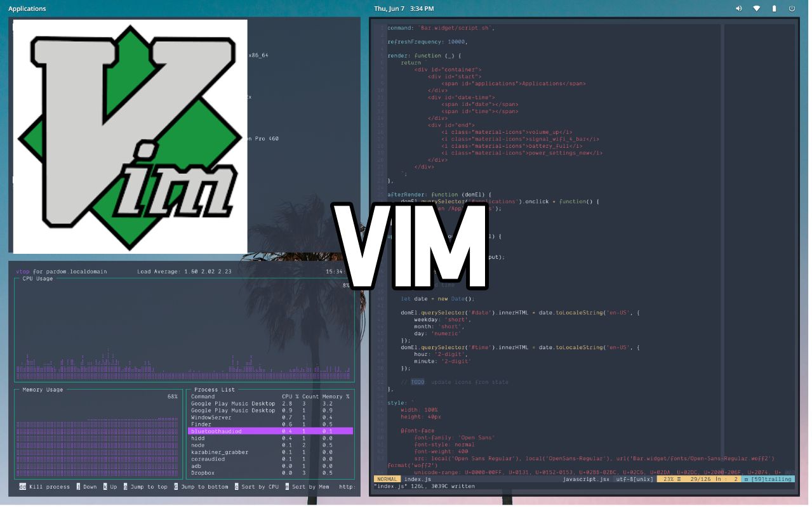Click the 'CPU Usage' panel title

(37, 278)
